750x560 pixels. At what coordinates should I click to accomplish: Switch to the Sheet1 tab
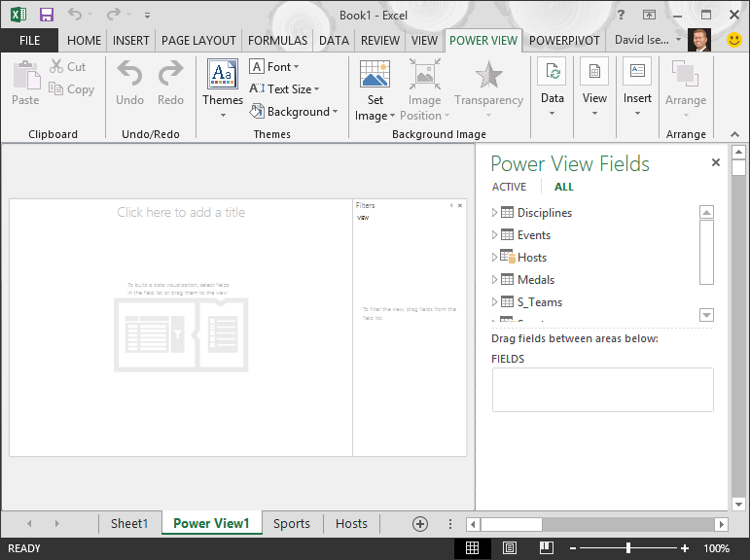pyautogui.click(x=129, y=524)
